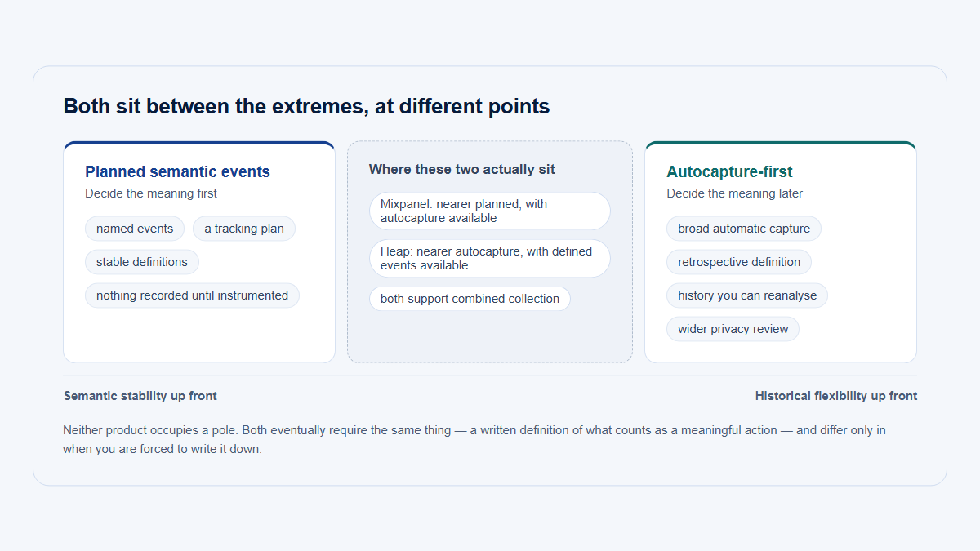This screenshot has width=980, height=551.
Task: Click the 'Decide the meaning first' subtitle
Action: [x=151, y=193]
